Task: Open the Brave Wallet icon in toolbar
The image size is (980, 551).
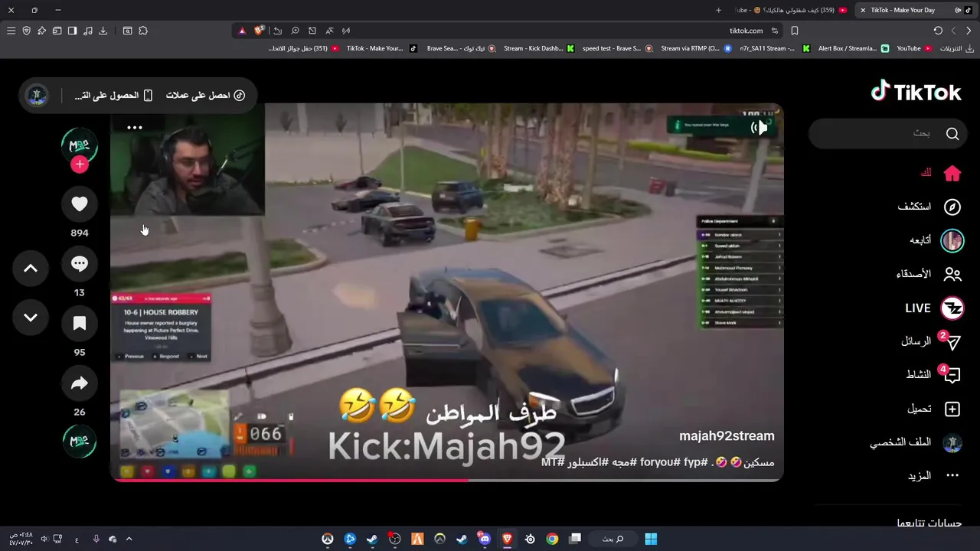Action: click(x=57, y=31)
